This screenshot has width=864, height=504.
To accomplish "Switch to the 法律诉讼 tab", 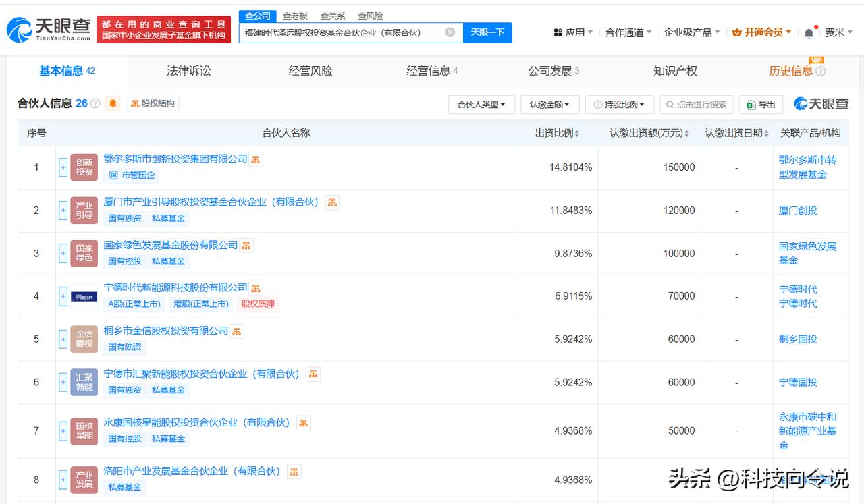I will [x=189, y=71].
